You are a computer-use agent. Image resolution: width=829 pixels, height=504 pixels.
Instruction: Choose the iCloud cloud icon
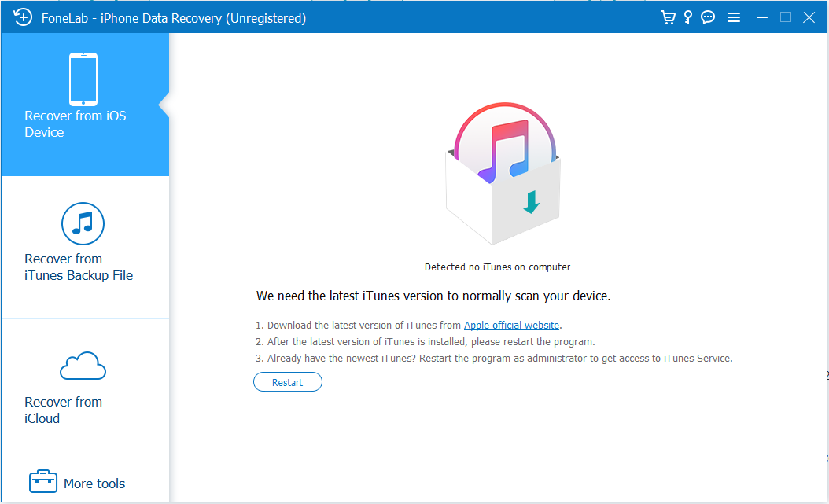[x=83, y=366]
